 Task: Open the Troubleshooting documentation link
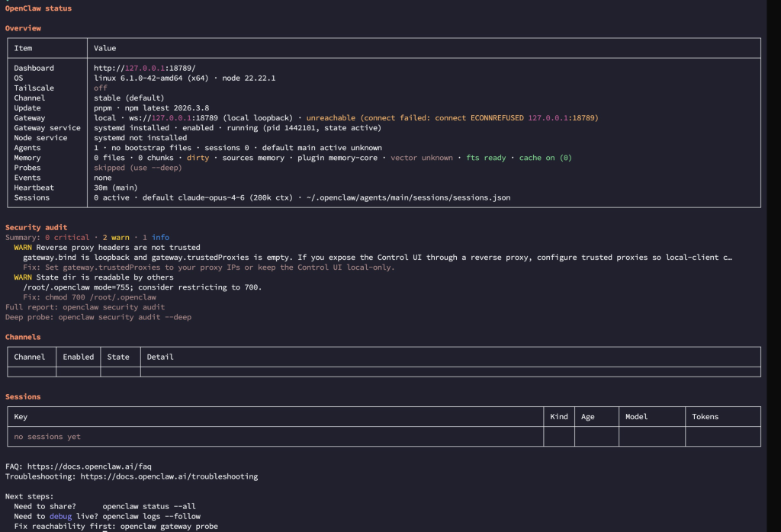(x=169, y=476)
